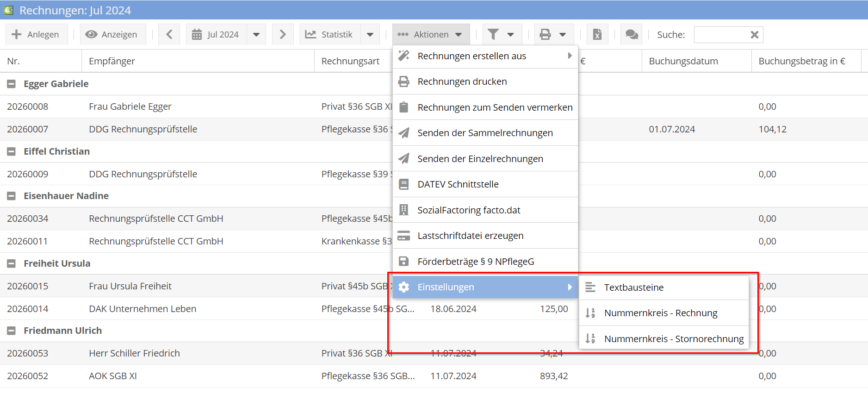Open the Jul 2024 date dropdown arrow
This screenshot has width=868, height=394.
(x=256, y=35)
